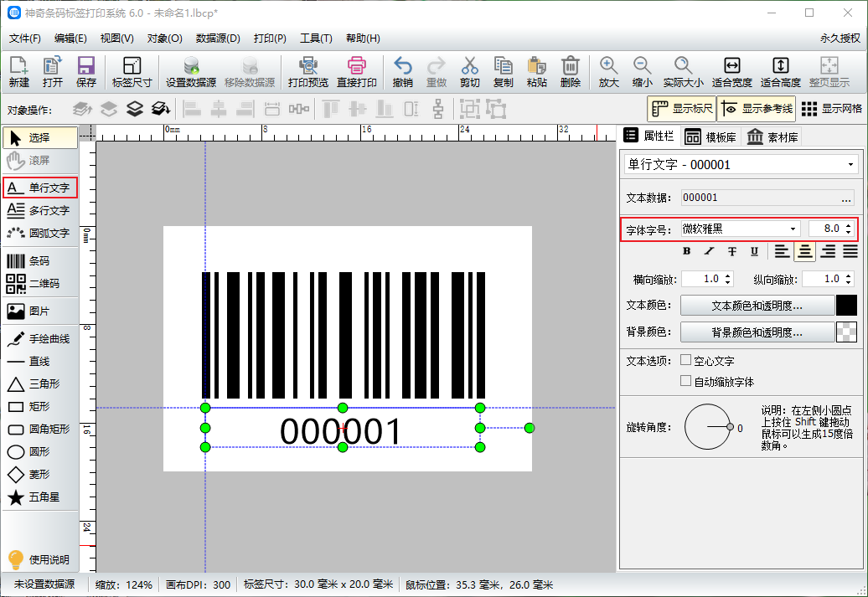Switch to the 模板库 tab
This screenshot has height=597, width=868.
tap(710, 136)
